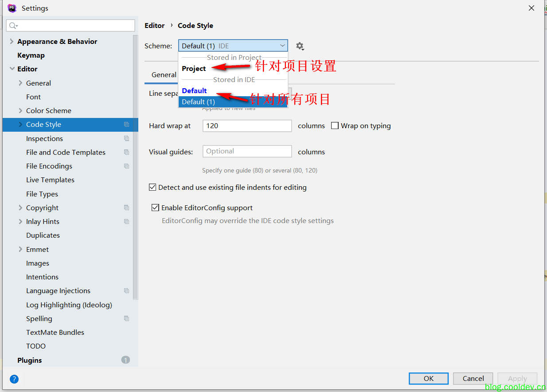Click the search magnifier icon in settings
The image size is (547, 392).
coord(13,26)
